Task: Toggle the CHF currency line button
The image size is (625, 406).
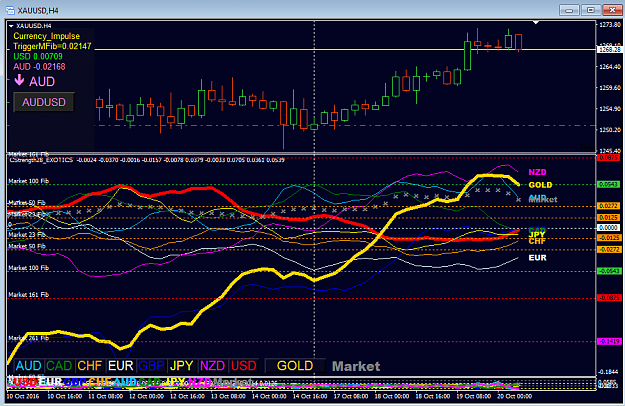Action: (90, 366)
